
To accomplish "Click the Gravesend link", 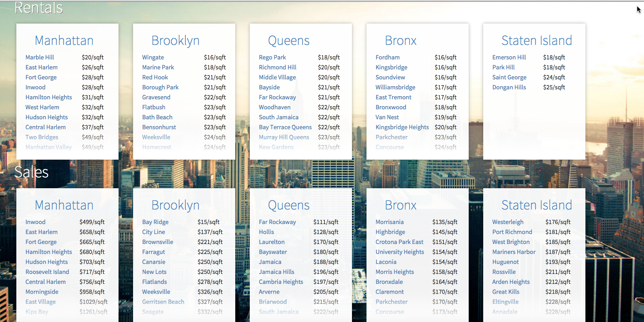I will click(156, 97).
